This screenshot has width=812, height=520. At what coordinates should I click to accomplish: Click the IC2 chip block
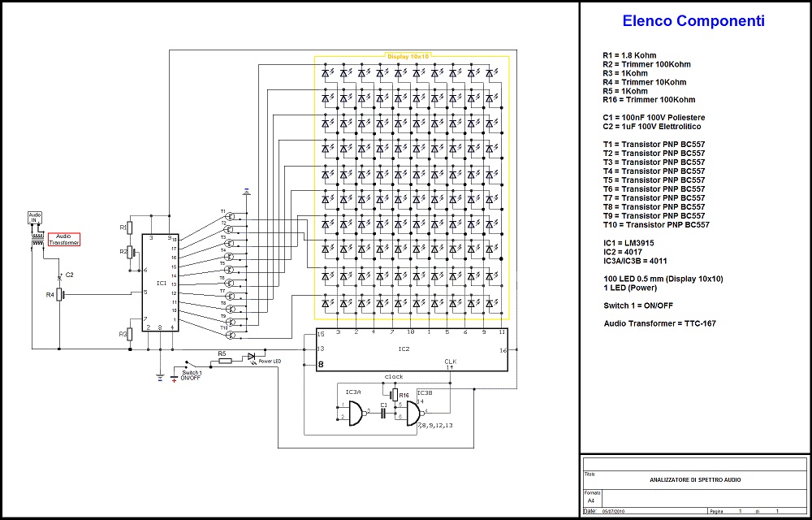(412, 349)
